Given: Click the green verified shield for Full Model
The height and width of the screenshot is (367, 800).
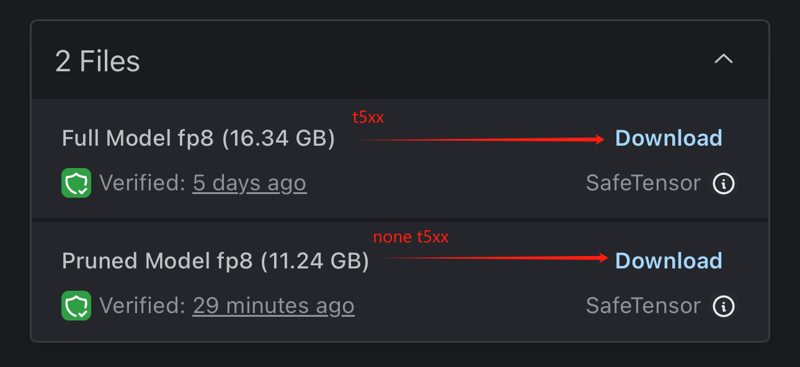Looking at the screenshot, I should click(76, 183).
